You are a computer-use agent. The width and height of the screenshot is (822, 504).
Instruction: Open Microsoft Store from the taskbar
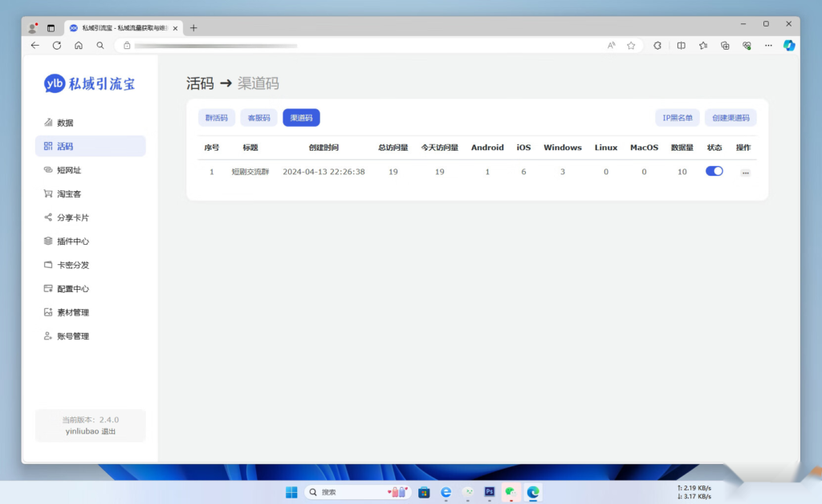[424, 492]
